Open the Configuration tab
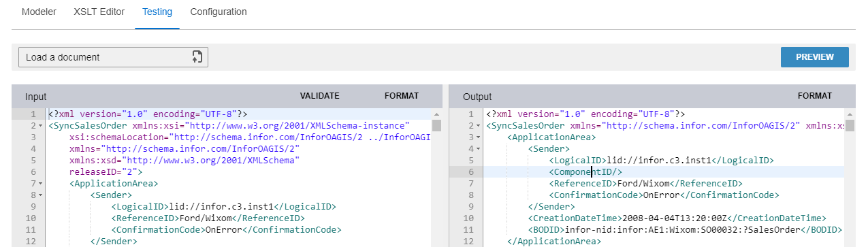The image size is (868, 247). point(219,12)
